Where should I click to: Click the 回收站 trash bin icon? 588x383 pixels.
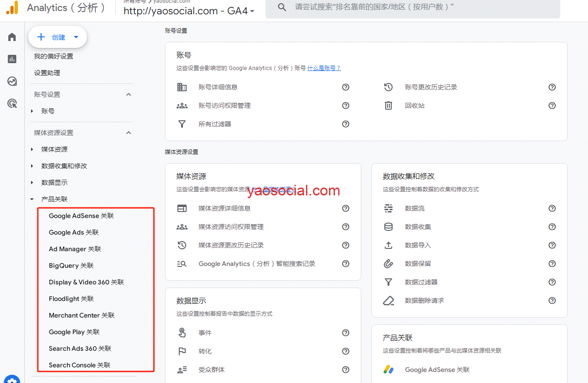(388, 106)
